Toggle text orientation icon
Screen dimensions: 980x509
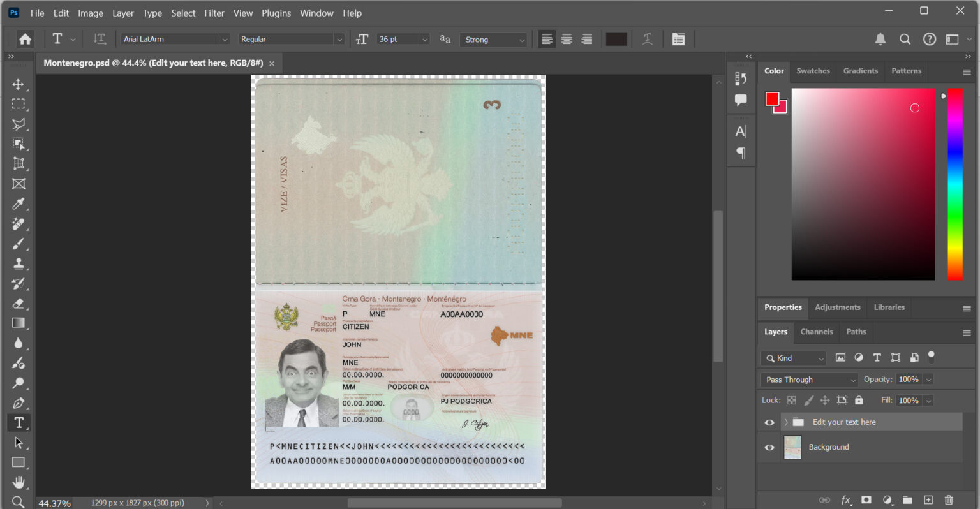100,39
